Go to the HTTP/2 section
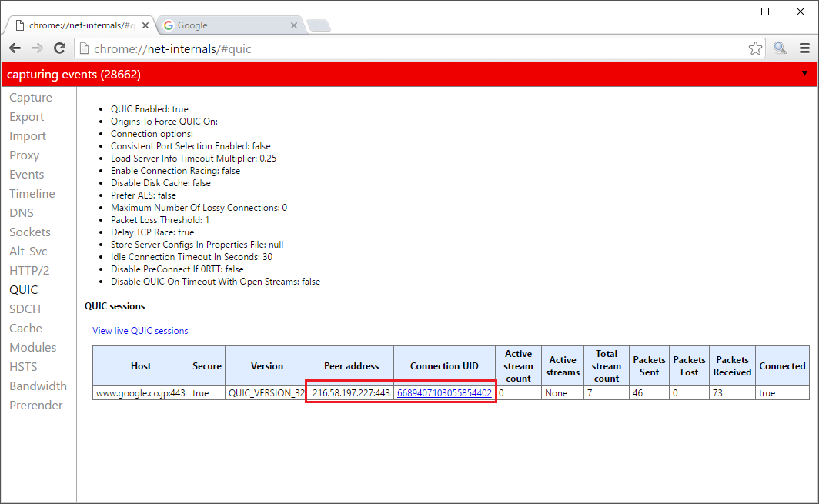819x504 pixels. pyautogui.click(x=29, y=271)
